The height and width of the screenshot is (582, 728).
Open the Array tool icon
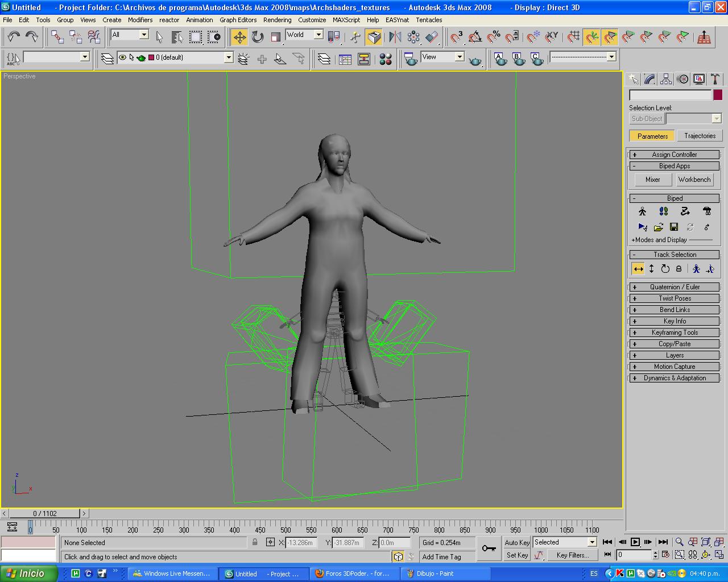413,37
